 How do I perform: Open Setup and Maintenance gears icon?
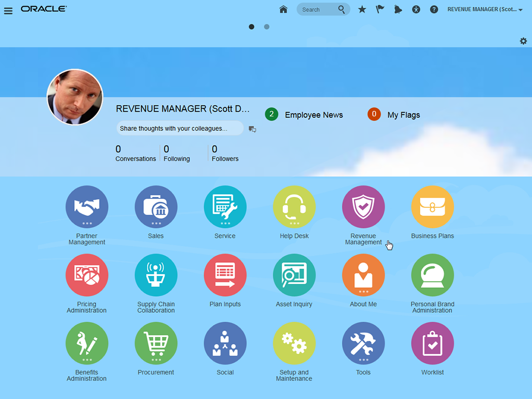(294, 343)
